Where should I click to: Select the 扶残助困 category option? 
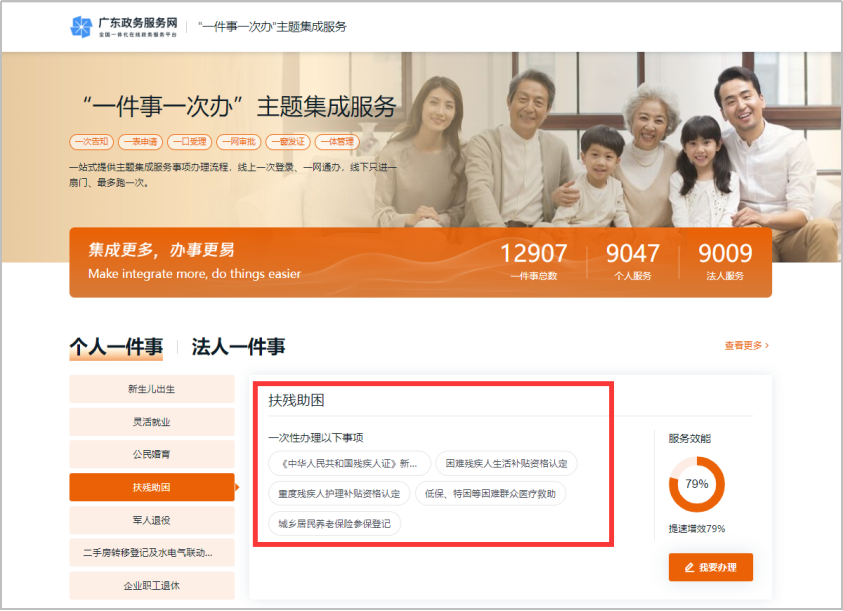coord(151,488)
